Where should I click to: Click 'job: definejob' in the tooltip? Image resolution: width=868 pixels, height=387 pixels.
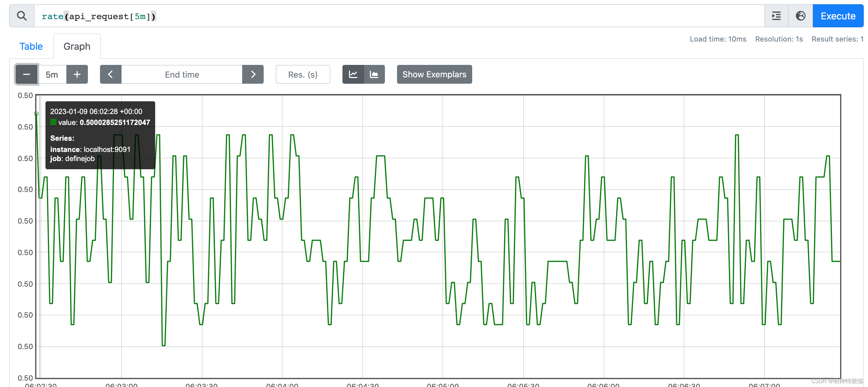72,158
